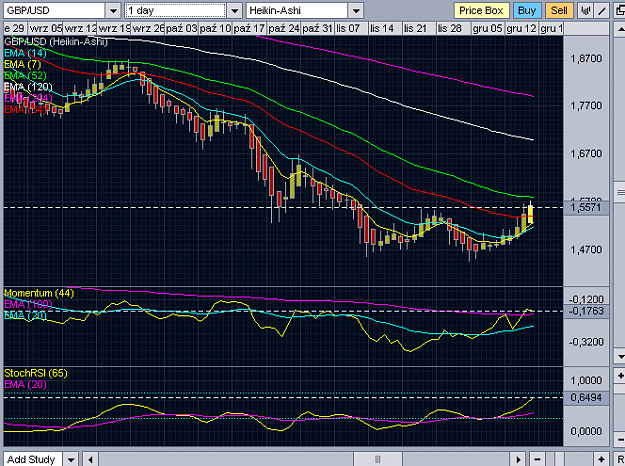Screen dimensions: 625x466
Task: Click the 1,8700 price axis value
Action: (586, 59)
